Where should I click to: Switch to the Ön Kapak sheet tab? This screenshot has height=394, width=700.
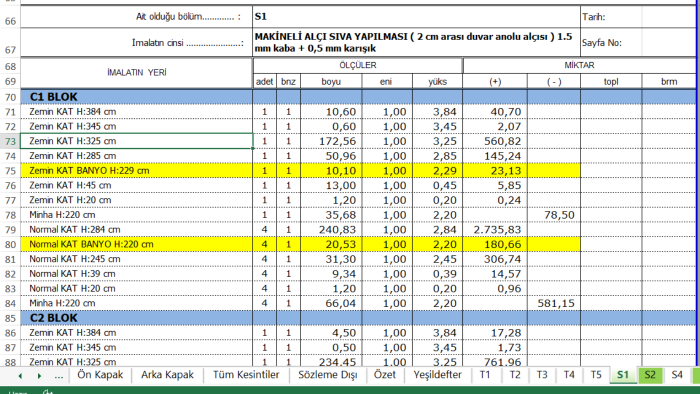[x=100, y=375]
